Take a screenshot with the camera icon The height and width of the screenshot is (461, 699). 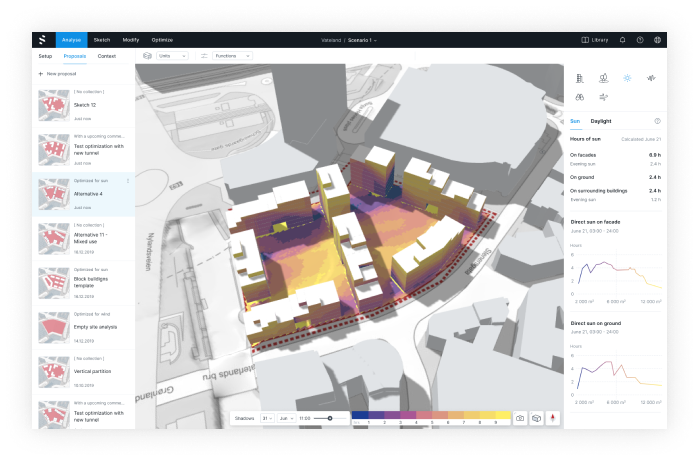519,417
